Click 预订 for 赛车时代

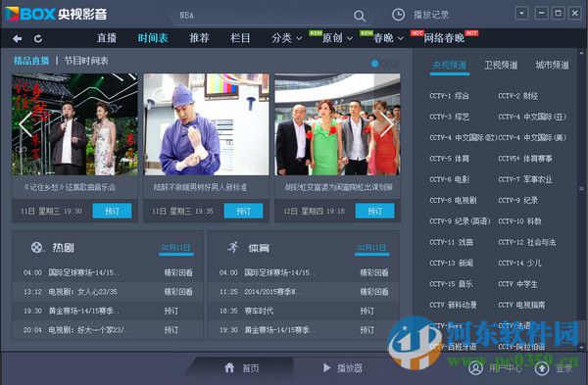pyautogui.click(x=367, y=311)
